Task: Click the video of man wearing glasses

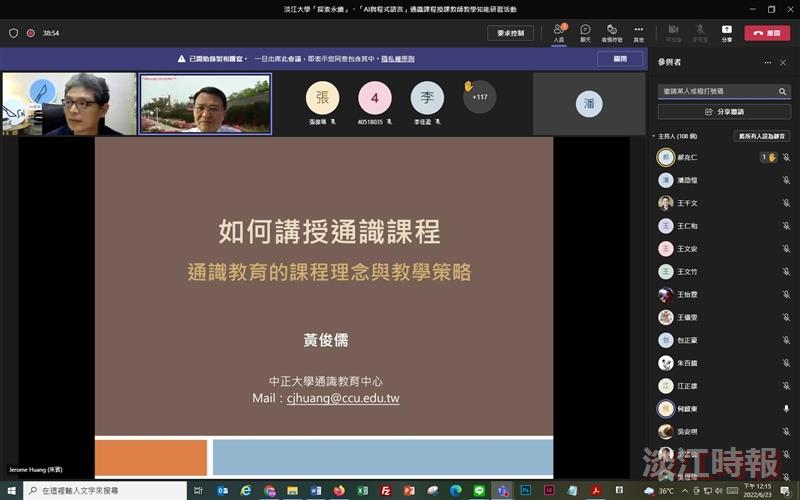Action: 69,104
